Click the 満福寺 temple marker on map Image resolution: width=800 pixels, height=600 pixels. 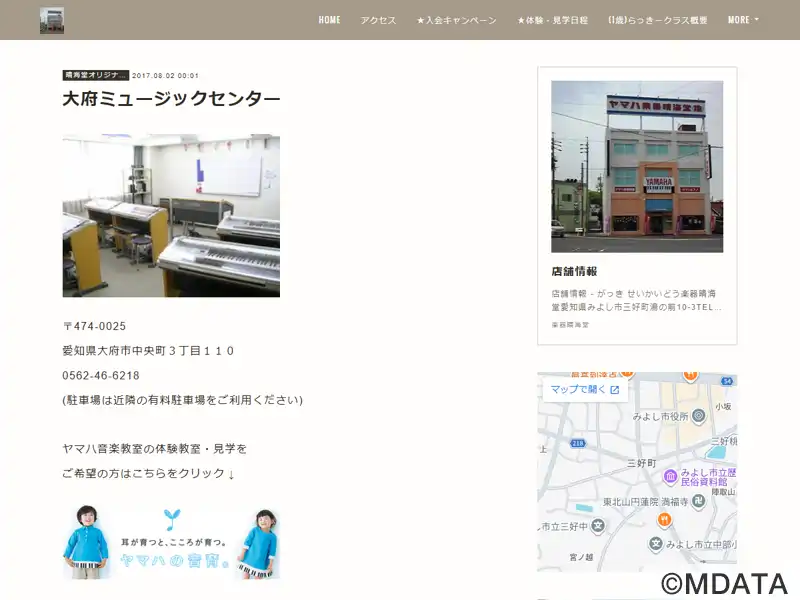[x=698, y=502]
